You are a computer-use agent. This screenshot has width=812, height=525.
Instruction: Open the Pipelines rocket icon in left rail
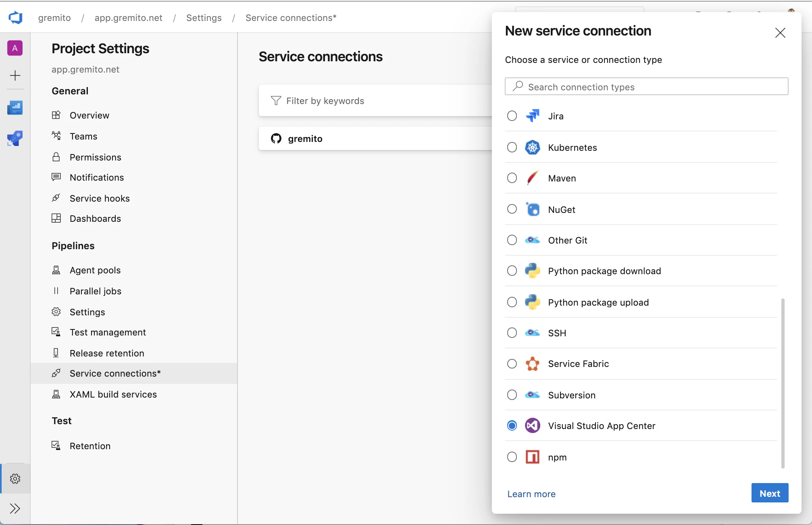[x=15, y=138]
